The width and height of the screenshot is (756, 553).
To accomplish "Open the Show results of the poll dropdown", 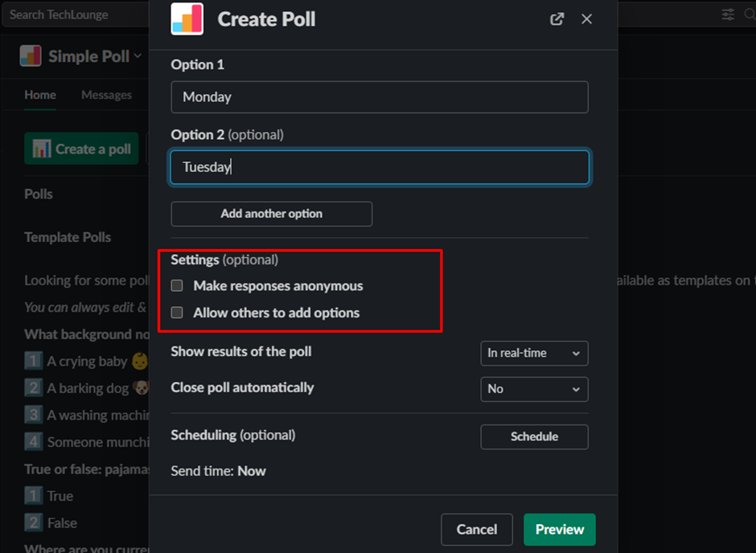I will point(534,353).
